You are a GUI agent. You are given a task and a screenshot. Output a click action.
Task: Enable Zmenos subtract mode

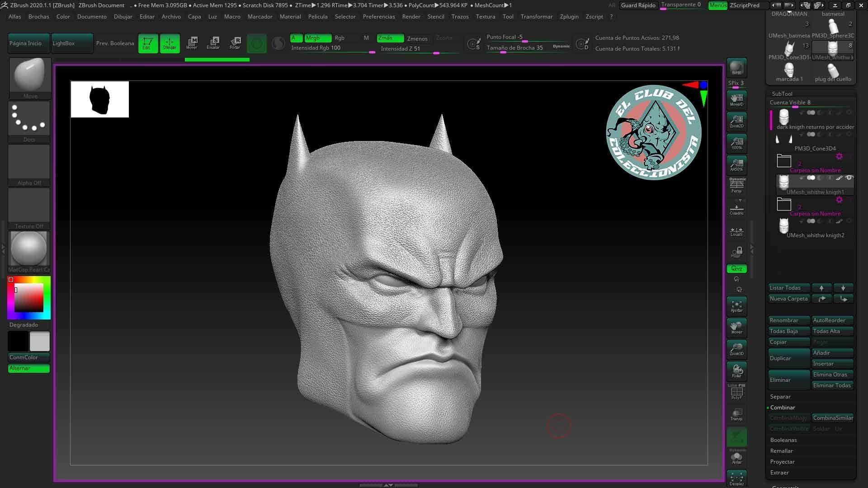tap(417, 38)
